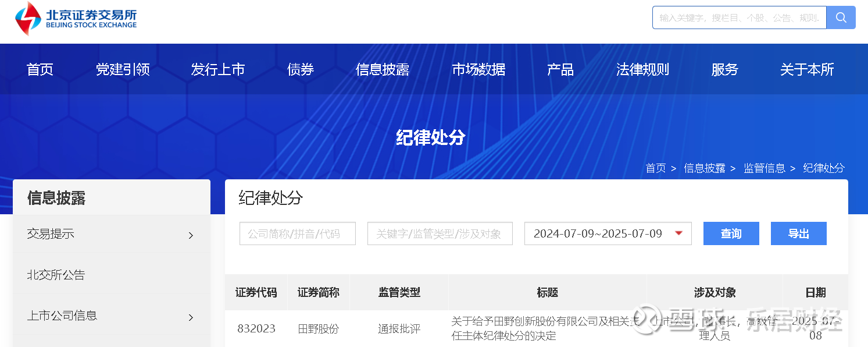
Task: Click the 证券简称 column header
Action: pyautogui.click(x=318, y=292)
